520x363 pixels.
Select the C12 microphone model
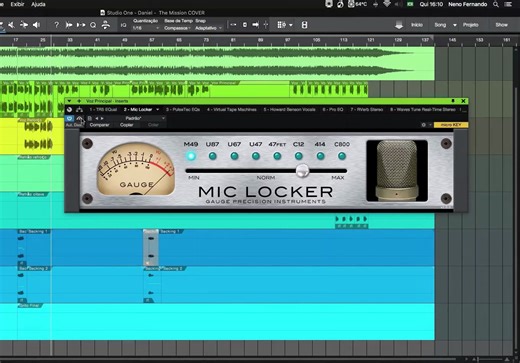[299, 156]
